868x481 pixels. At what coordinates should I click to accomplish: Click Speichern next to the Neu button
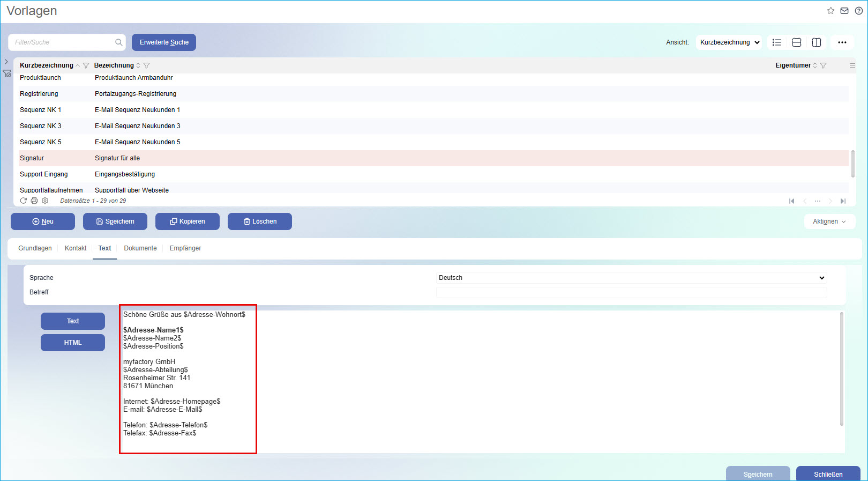pyautogui.click(x=115, y=221)
